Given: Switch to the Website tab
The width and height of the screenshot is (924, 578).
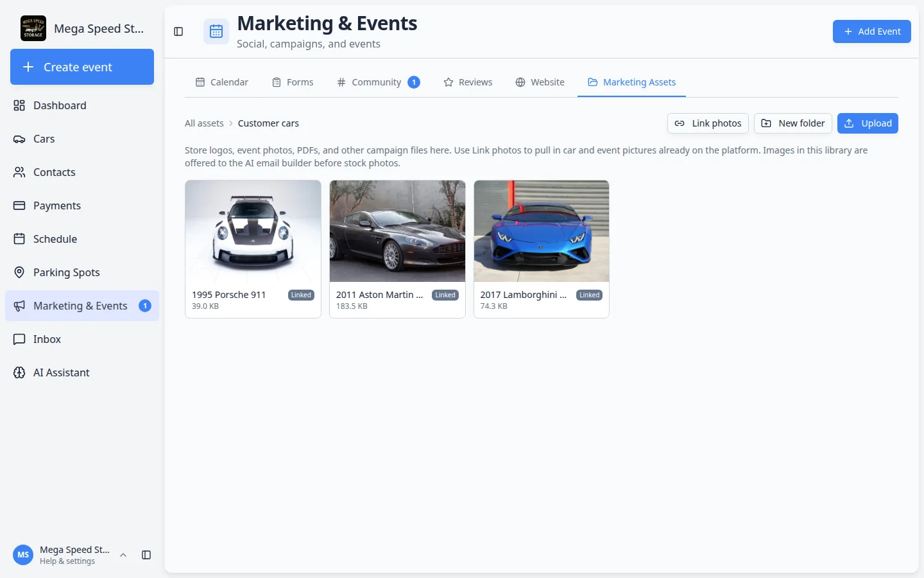Looking at the screenshot, I should pyautogui.click(x=540, y=82).
